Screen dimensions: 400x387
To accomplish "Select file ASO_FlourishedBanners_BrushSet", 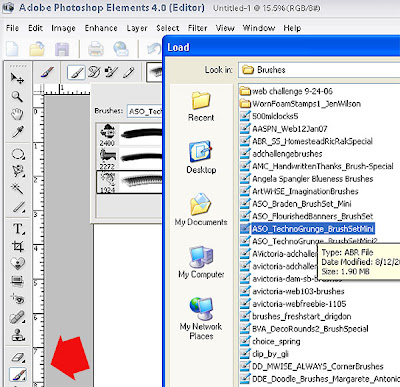I will tap(306, 216).
